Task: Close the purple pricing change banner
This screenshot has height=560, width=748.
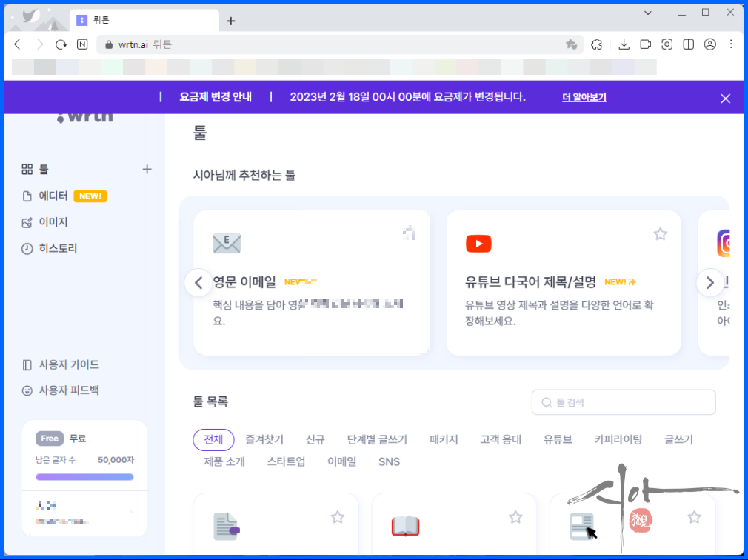Action: (x=725, y=99)
